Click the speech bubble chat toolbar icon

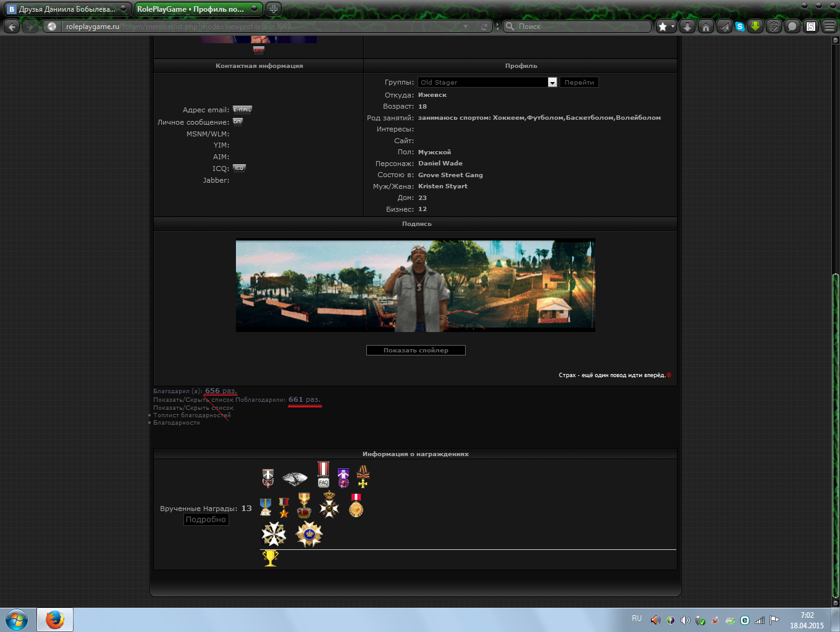[792, 26]
